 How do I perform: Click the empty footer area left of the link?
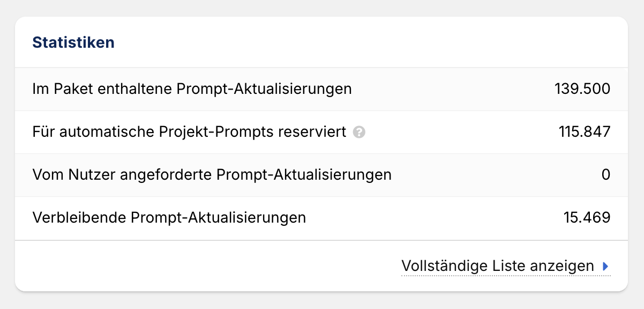(204, 266)
